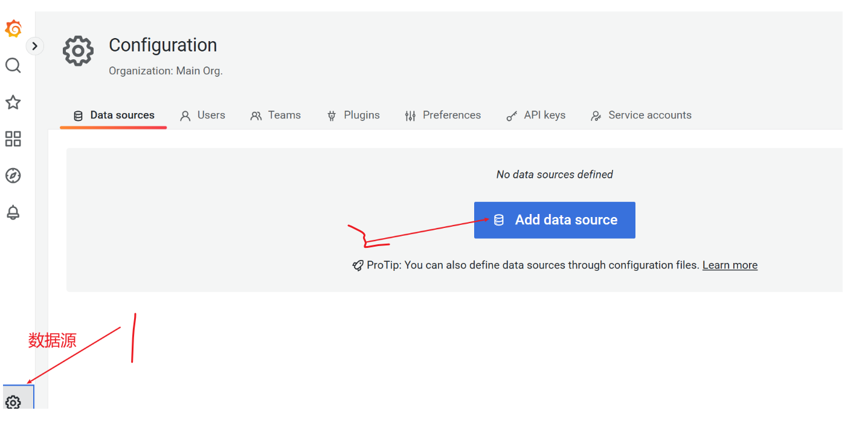Open the API keys tab

coord(536,115)
